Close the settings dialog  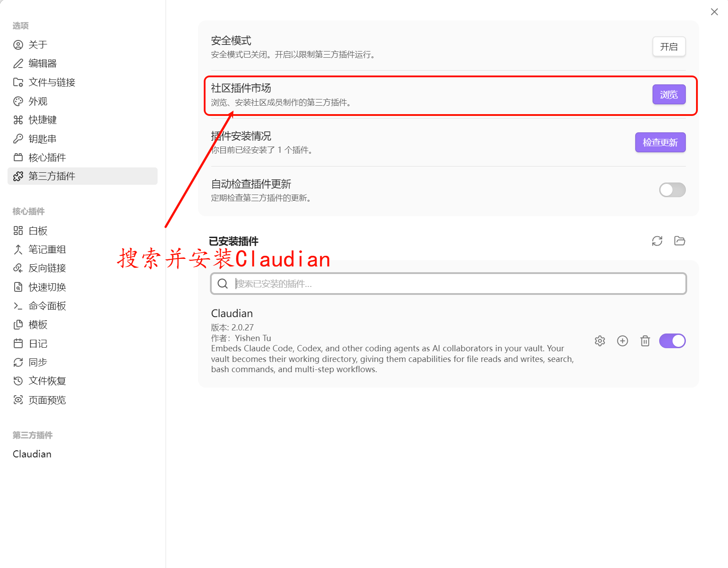click(714, 12)
